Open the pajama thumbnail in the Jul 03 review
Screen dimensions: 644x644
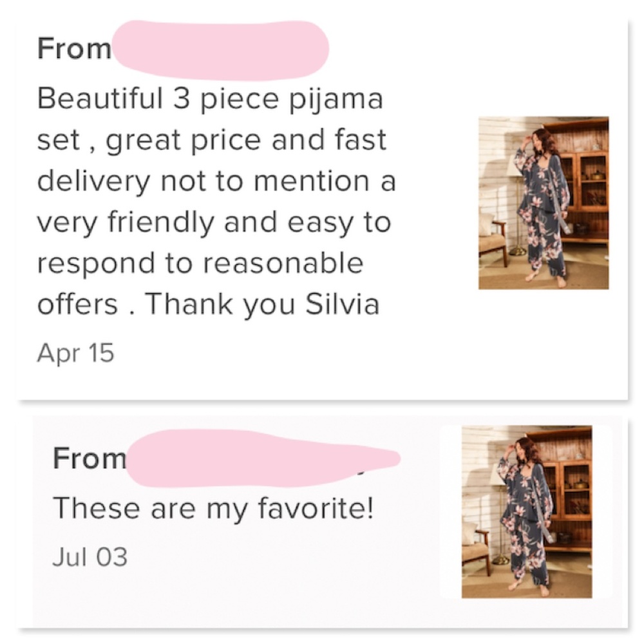tap(526, 511)
